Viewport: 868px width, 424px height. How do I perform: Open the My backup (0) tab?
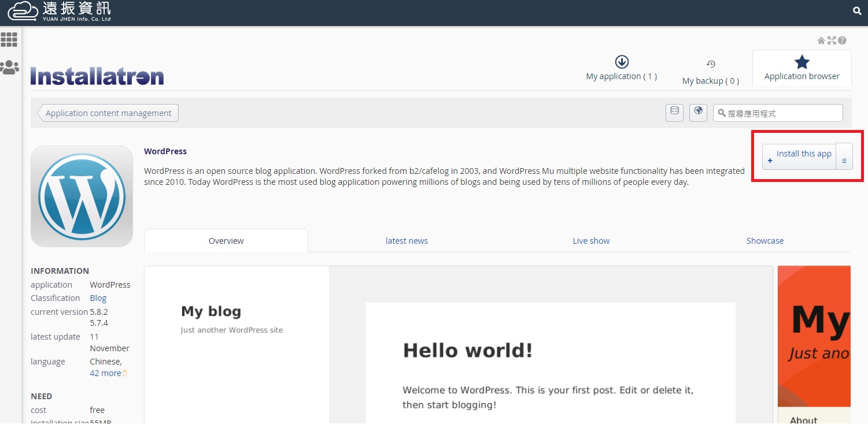(x=711, y=72)
